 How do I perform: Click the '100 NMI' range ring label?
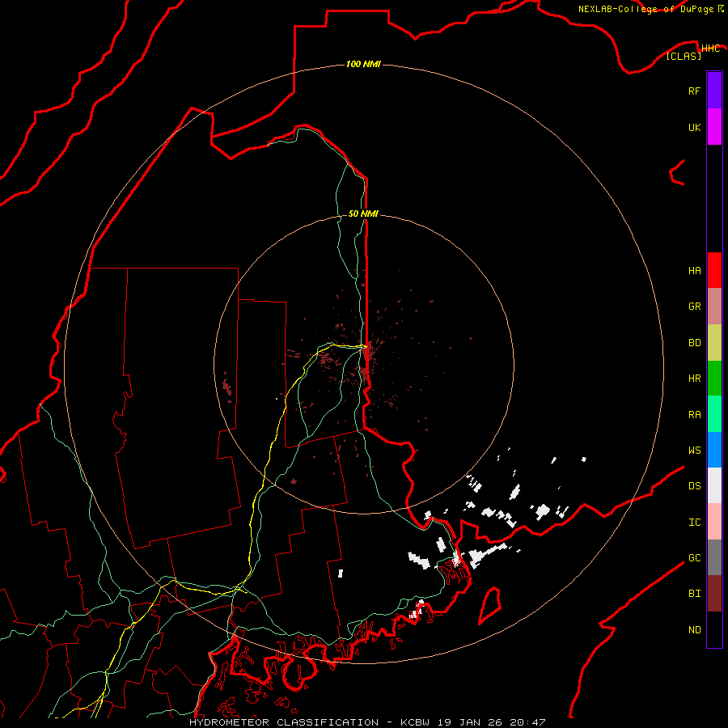[363, 64]
